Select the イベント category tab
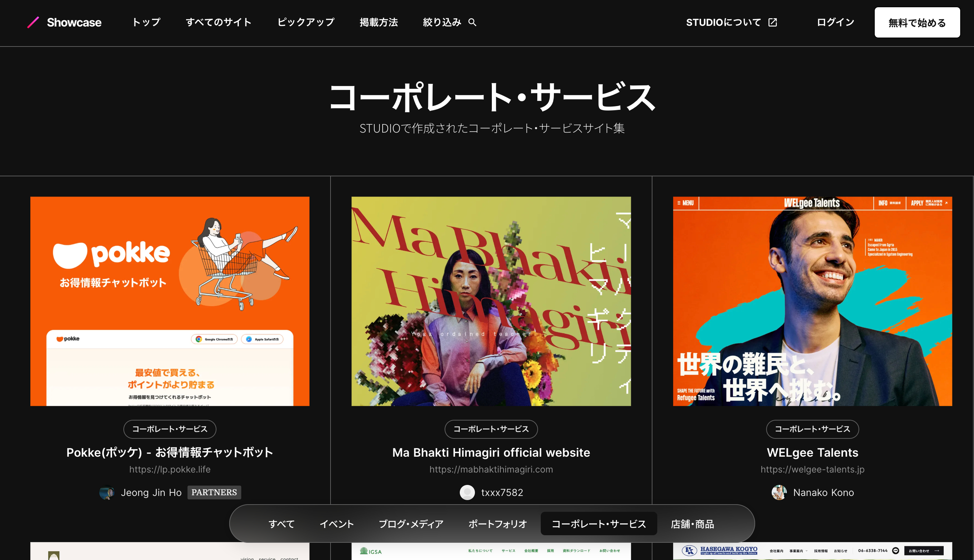This screenshot has height=560, width=974. click(337, 524)
